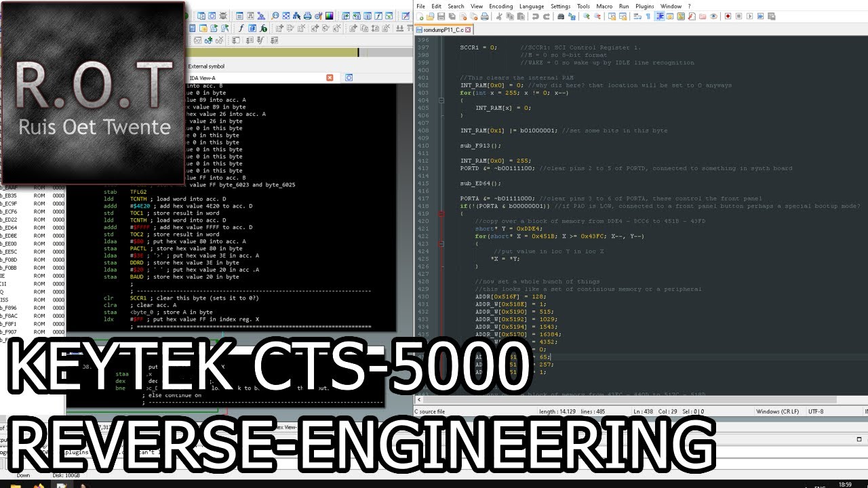This screenshot has width=868, height=488.
Task: Click Open file icon in Notepad++ toolbar
Action: [x=430, y=16]
